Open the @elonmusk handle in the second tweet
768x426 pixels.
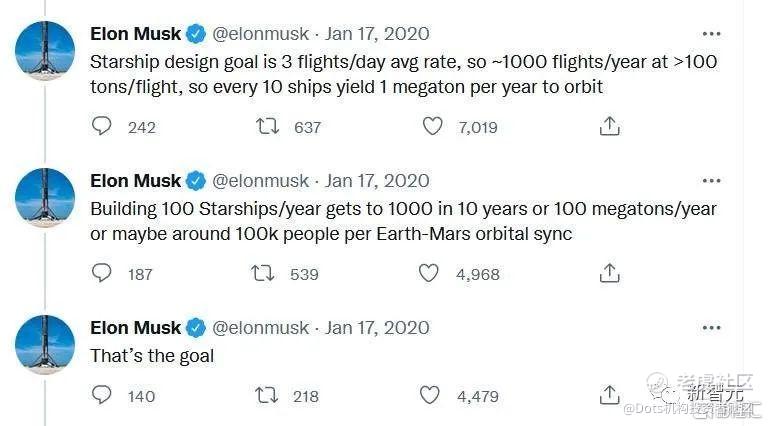click(262, 181)
